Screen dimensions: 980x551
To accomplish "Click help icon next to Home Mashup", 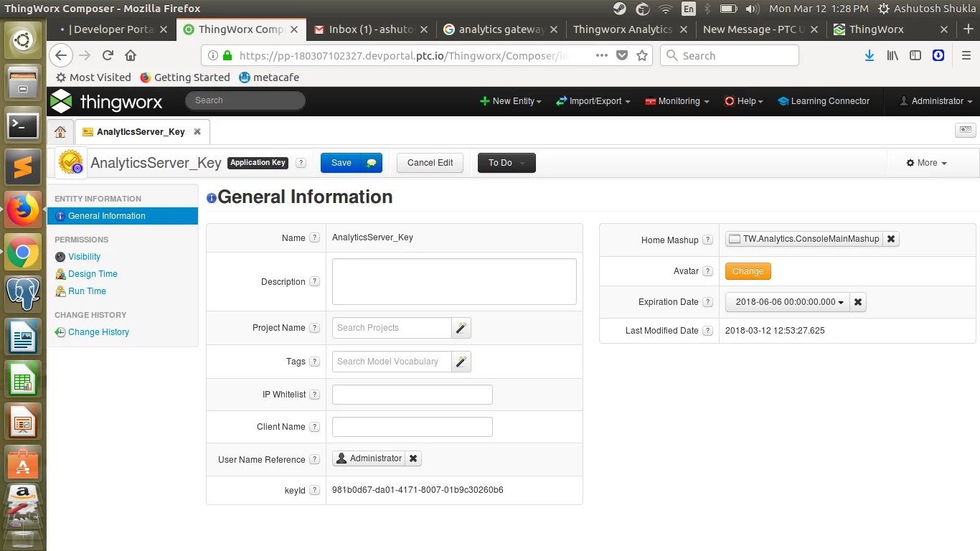I will 708,240.
